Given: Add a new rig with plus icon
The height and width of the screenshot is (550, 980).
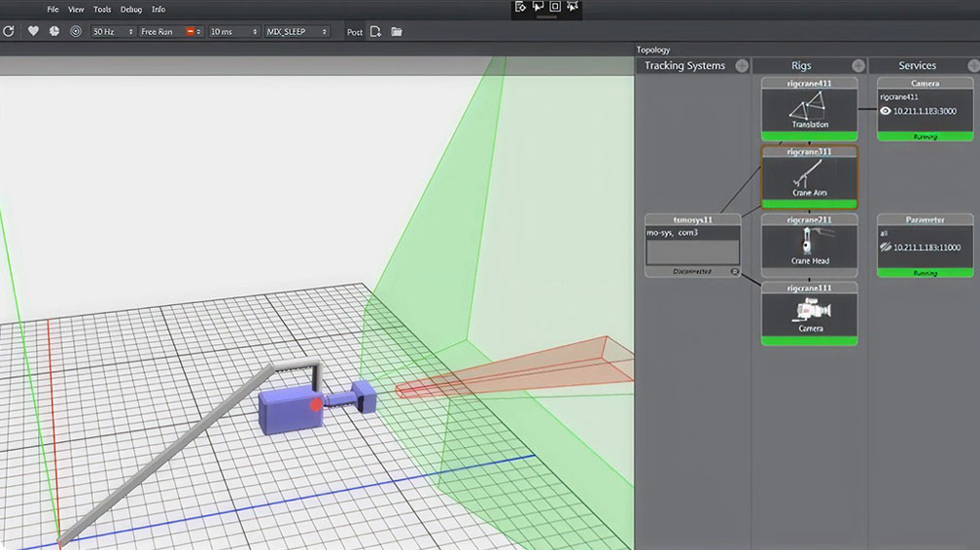Looking at the screenshot, I should (858, 65).
